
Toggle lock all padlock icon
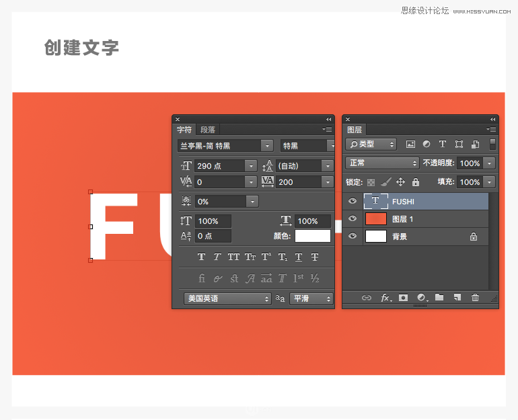(416, 182)
